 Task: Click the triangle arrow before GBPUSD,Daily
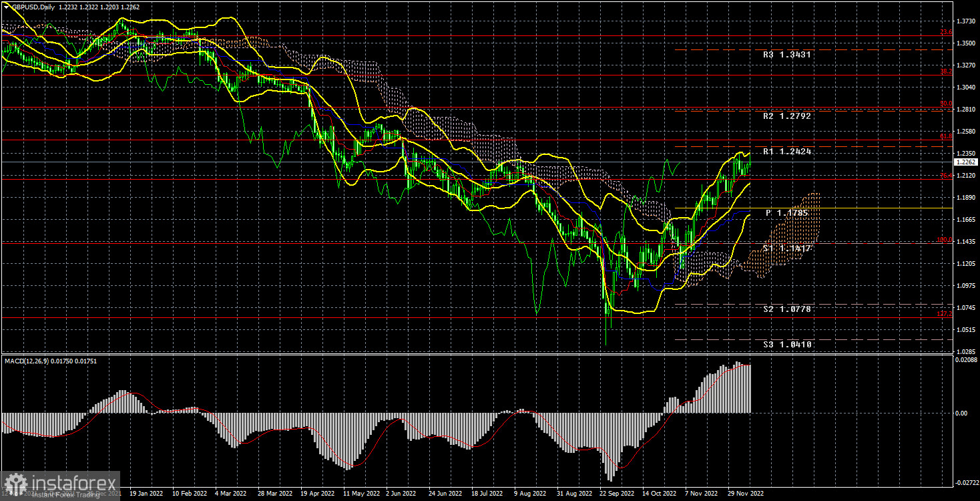coord(6,6)
